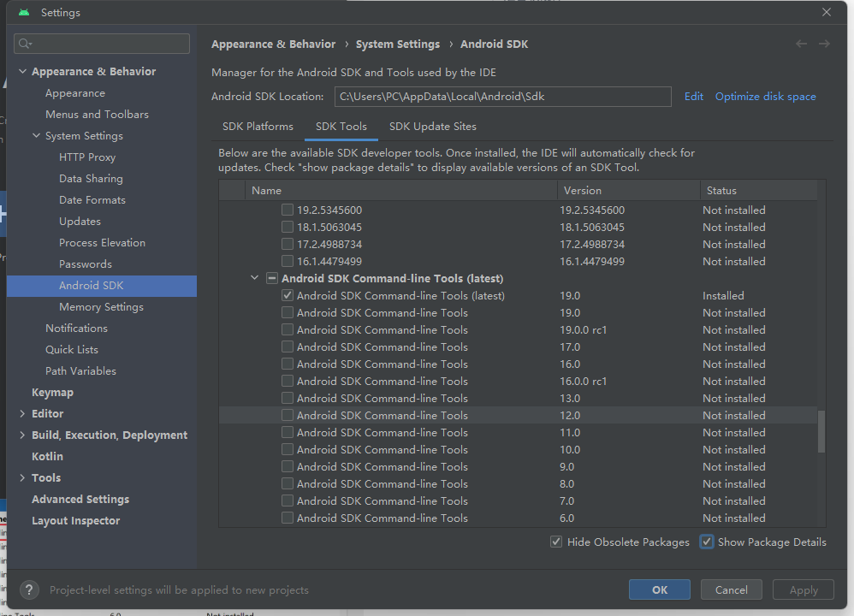Toggle checkbox for version 17.2.4988734

click(288, 244)
